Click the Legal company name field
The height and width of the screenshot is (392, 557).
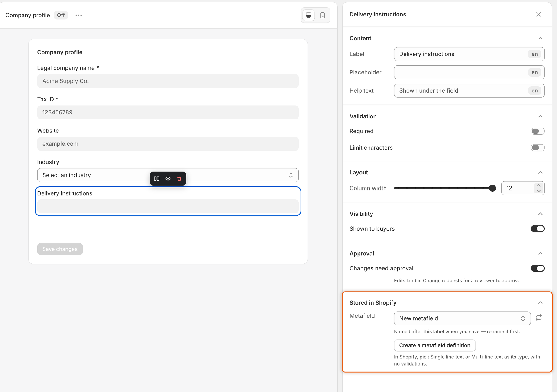pyautogui.click(x=168, y=81)
